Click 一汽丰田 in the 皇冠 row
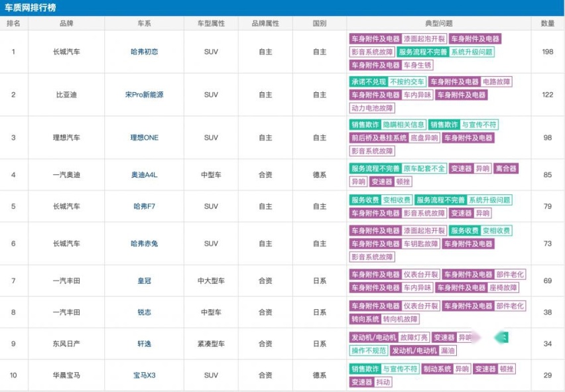The width and height of the screenshot is (565, 392). [x=66, y=281]
